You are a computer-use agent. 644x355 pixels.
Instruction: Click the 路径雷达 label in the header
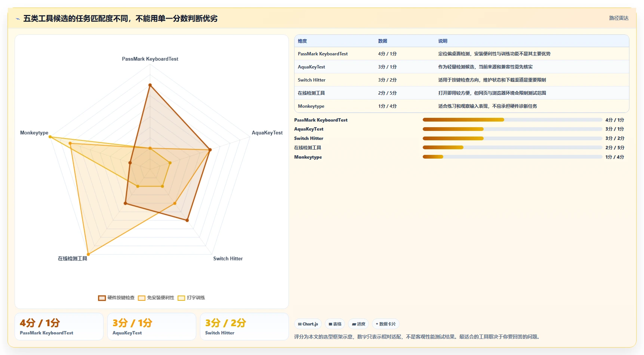point(619,18)
